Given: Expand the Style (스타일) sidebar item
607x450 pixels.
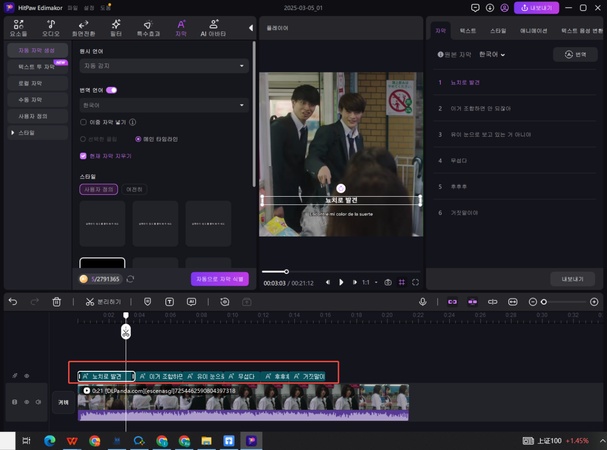Looking at the screenshot, I should coord(37,132).
